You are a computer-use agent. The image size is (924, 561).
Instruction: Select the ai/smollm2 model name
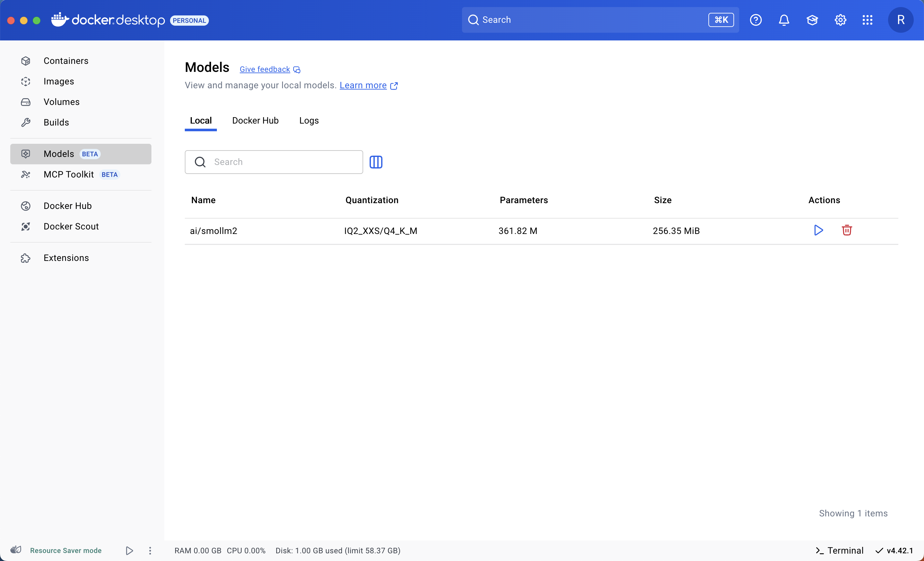214,231
